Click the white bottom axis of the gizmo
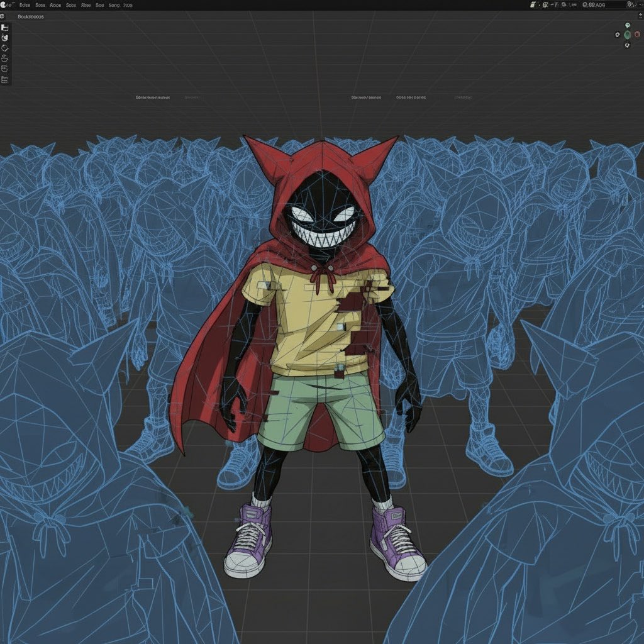The height and width of the screenshot is (644, 644). click(627, 45)
